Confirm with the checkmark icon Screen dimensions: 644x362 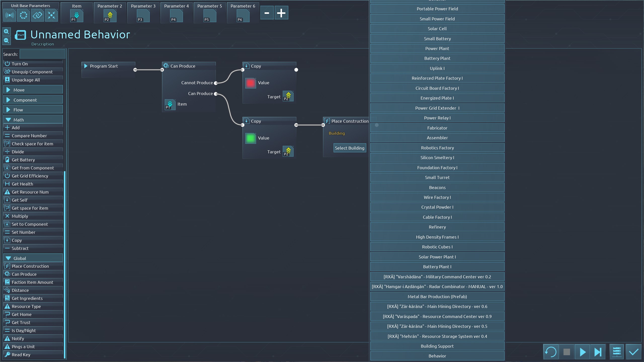pyautogui.click(x=633, y=352)
